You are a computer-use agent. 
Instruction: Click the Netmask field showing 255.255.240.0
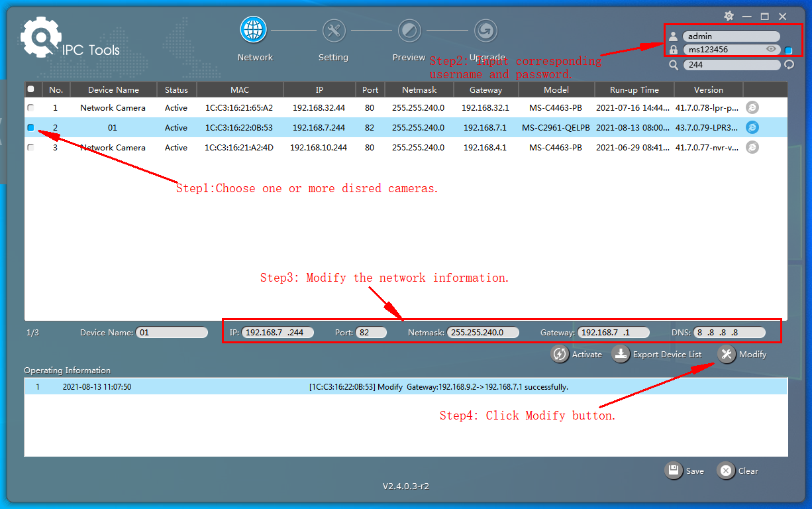483,333
